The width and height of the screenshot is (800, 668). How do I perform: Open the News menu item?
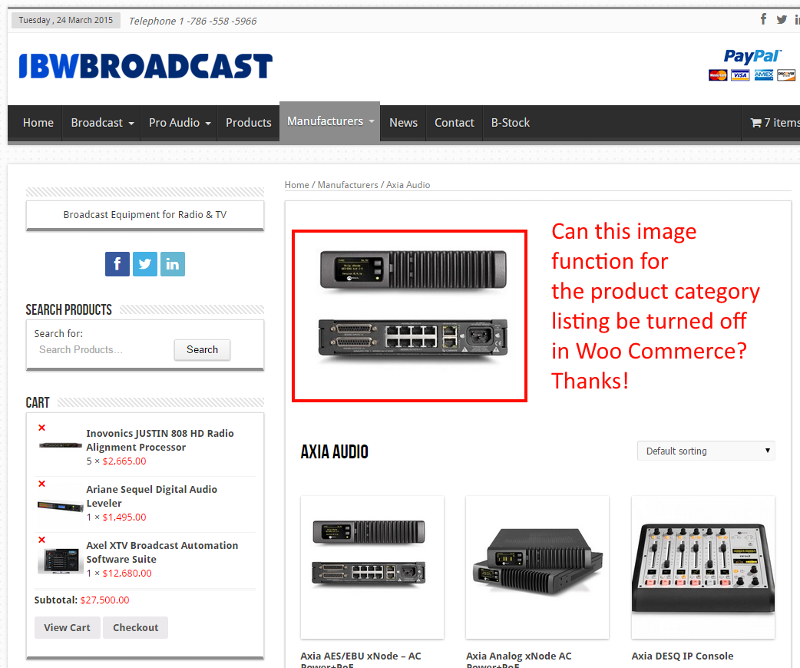point(403,123)
